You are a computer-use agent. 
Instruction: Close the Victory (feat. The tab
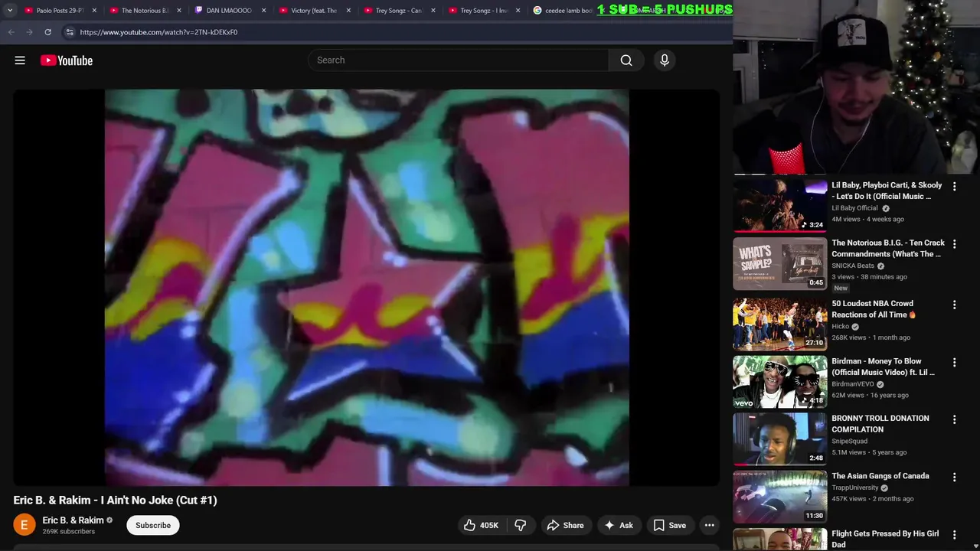348,11
